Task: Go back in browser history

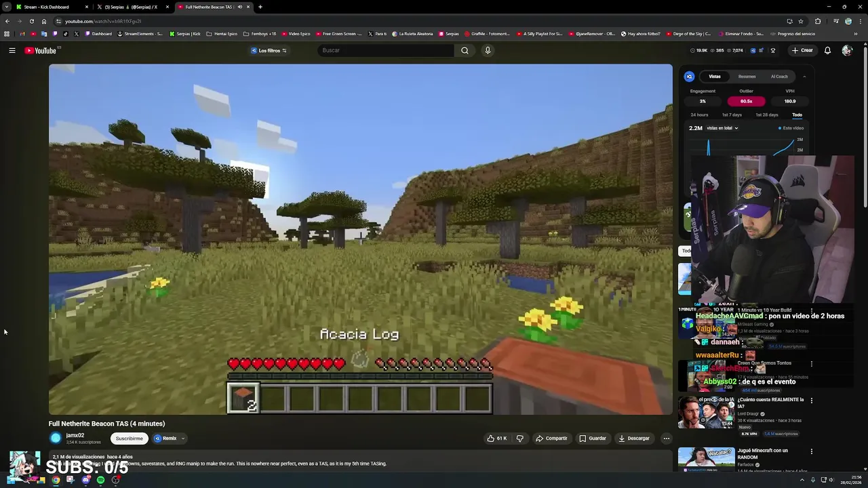Action: pyautogui.click(x=7, y=21)
